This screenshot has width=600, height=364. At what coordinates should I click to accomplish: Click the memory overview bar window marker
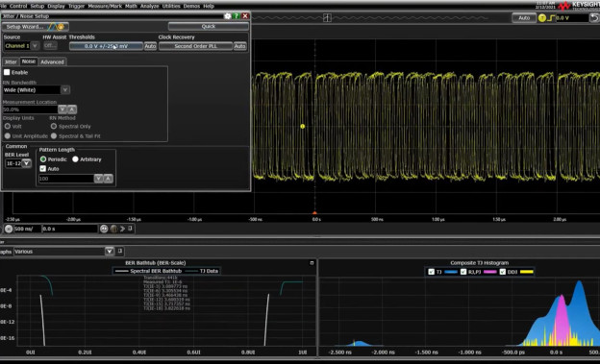[327, 17]
